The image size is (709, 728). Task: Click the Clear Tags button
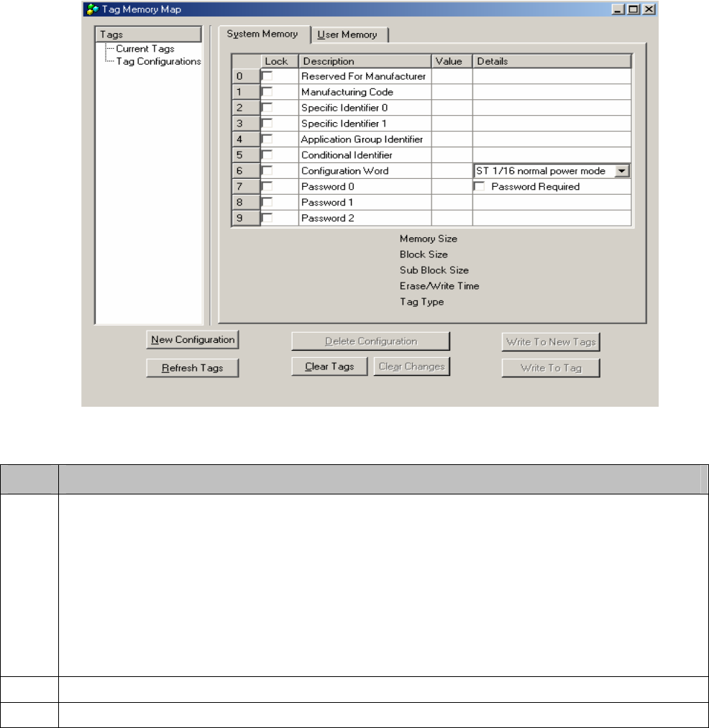(329, 367)
